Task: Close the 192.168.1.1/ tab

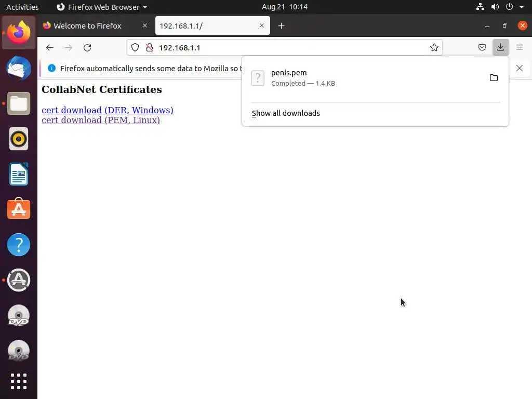Action: 262,25
